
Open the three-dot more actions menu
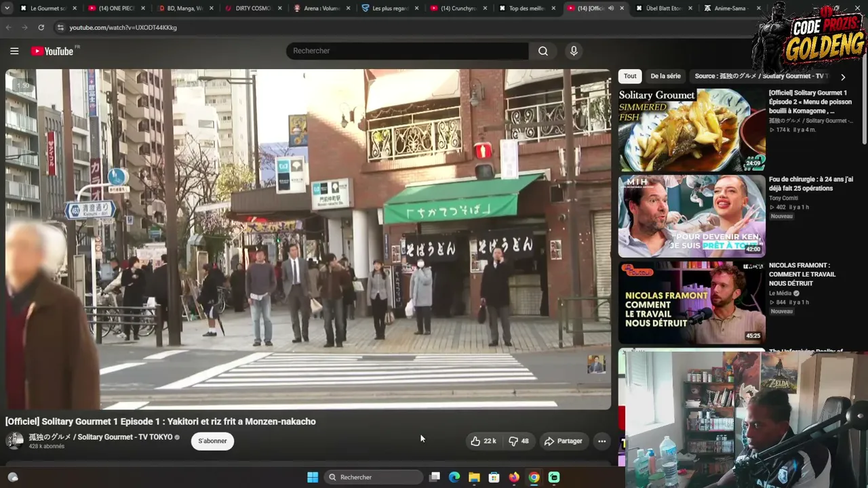tap(601, 441)
